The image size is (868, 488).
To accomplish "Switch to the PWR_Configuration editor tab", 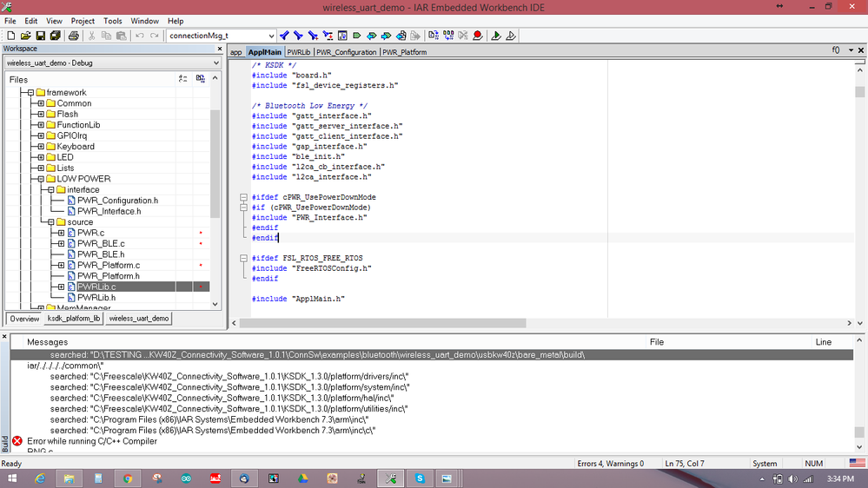I will [x=346, y=52].
